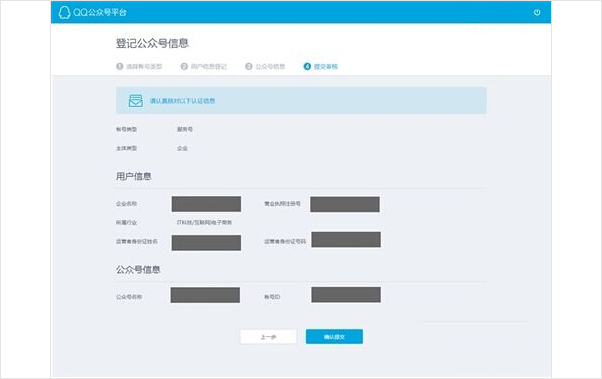Click the power/logout icon in the header
The image size is (602, 379).
[537, 12]
